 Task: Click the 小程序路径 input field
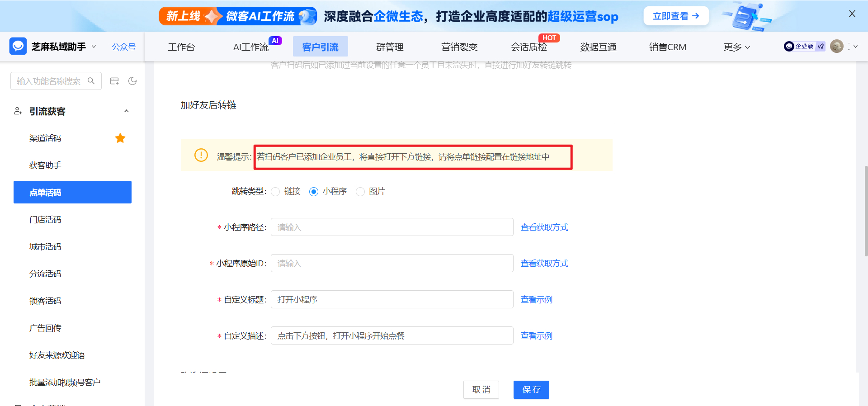tap(392, 227)
